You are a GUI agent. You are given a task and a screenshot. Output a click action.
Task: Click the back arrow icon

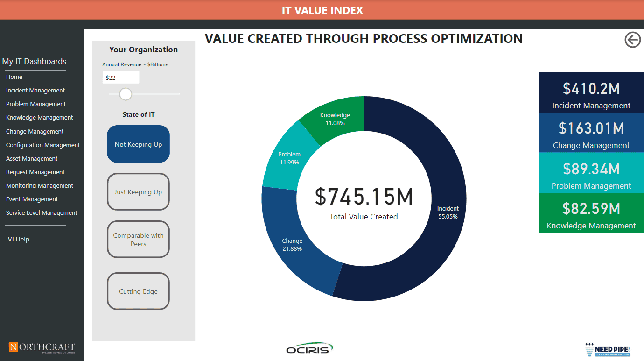(x=632, y=40)
